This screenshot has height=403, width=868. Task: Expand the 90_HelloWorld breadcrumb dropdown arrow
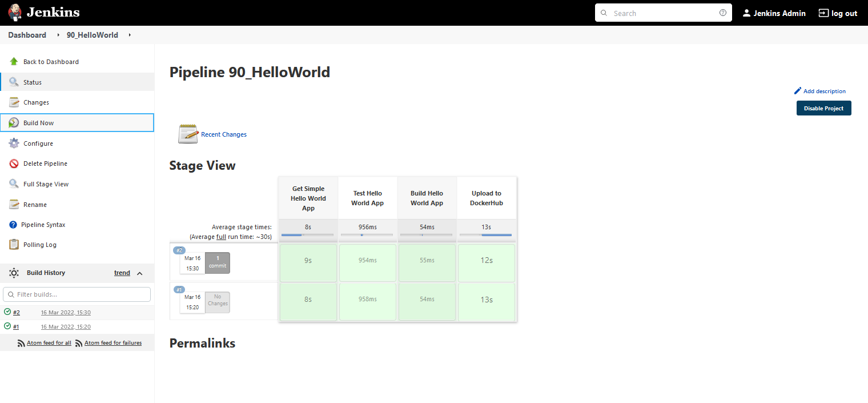coord(130,35)
